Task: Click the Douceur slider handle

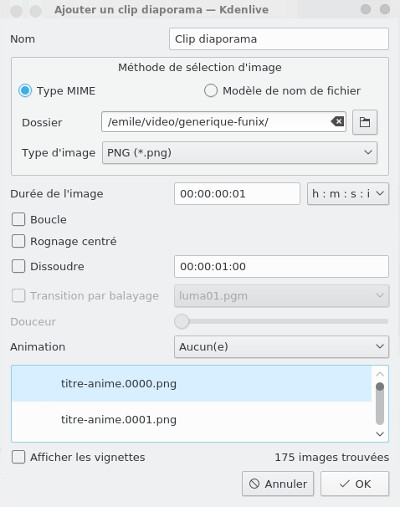Action: [182, 321]
